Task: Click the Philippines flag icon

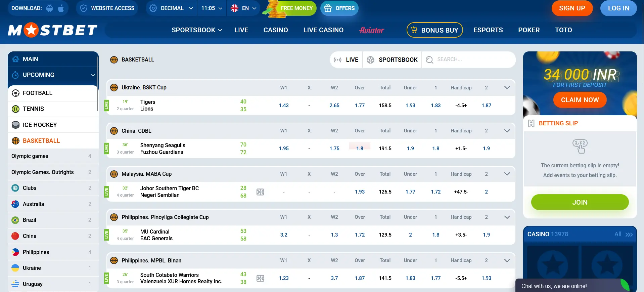Action: point(15,252)
